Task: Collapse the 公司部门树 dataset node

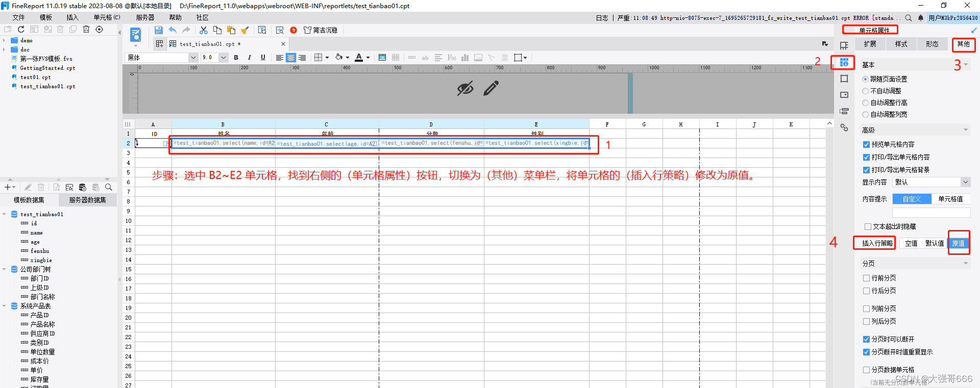Action: coord(4,269)
